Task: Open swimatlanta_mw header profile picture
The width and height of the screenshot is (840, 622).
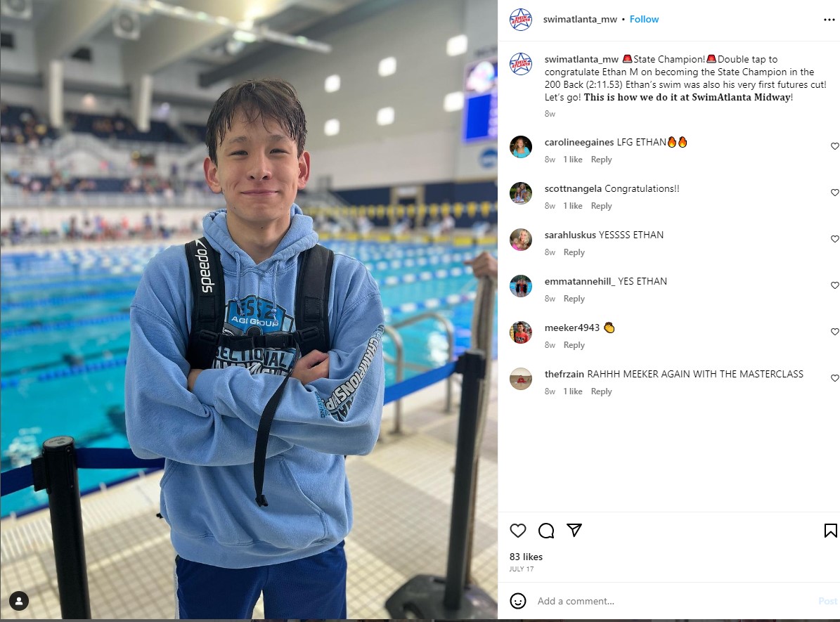Action: (521, 20)
